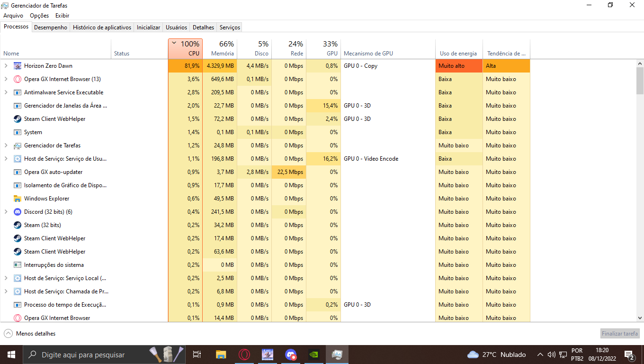Viewport: 644px width, 364px height.
Task: Click the Finalizar tarefa button
Action: [620, 334]
